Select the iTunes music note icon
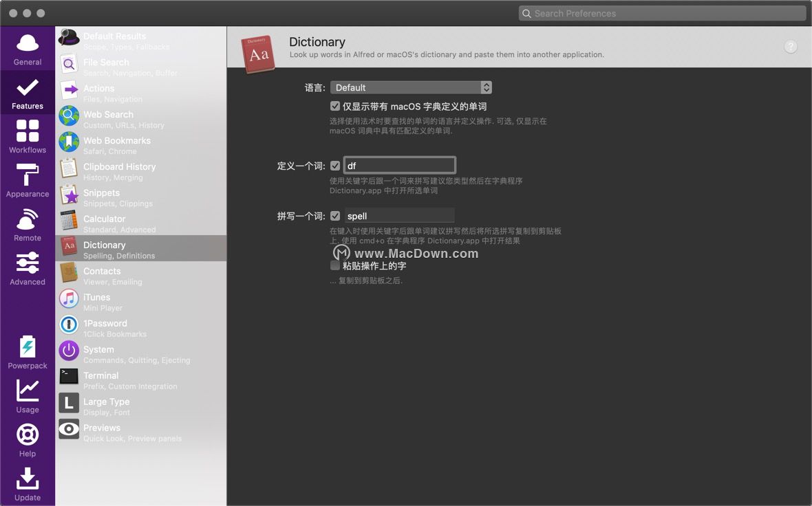Screen dimensions: 812x506 pos(68,298)
